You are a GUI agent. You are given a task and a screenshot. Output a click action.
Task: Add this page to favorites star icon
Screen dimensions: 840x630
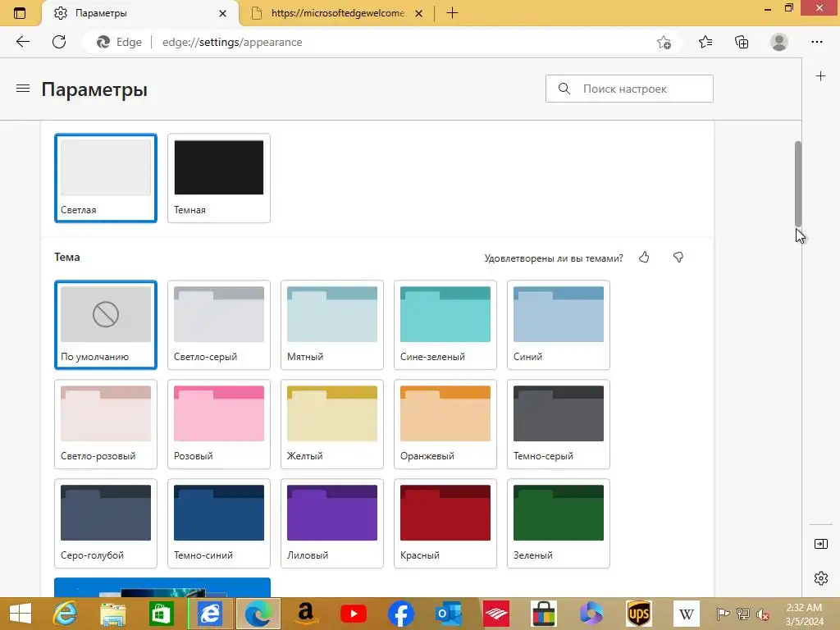click(x=664, y=43)
